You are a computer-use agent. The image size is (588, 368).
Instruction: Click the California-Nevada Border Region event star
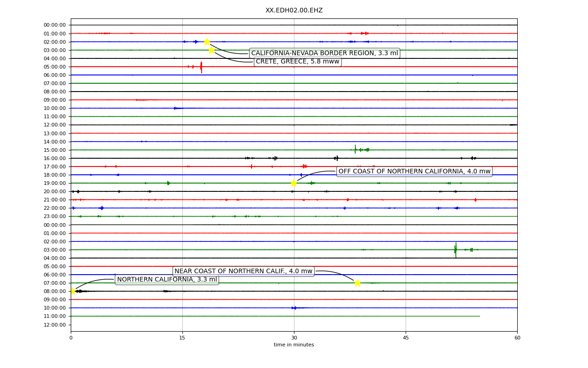point(207,42)
